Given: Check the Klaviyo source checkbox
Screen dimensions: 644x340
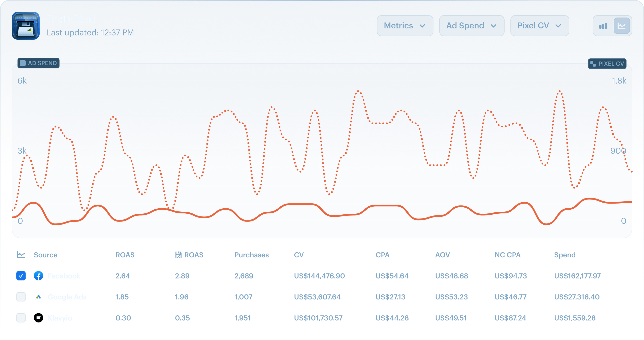Looking at the screenshot, I should tap(21, 318).
